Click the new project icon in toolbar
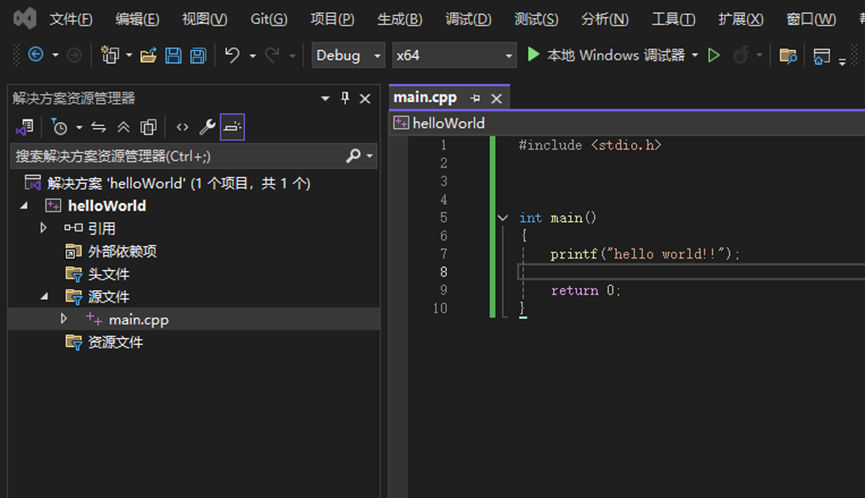The height and width of the screenshot is (498, 865). point(110,55)
